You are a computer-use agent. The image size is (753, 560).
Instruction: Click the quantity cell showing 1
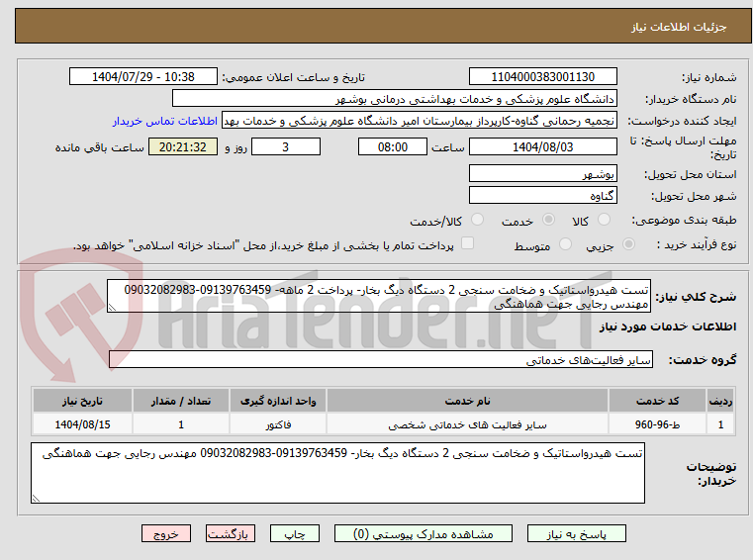click(181, 424)
